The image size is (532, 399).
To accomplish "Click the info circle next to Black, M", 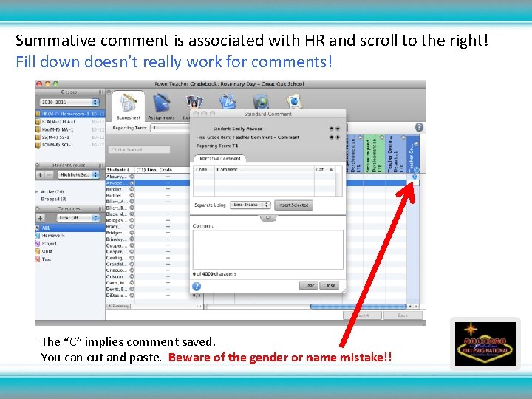I will 132,214.
